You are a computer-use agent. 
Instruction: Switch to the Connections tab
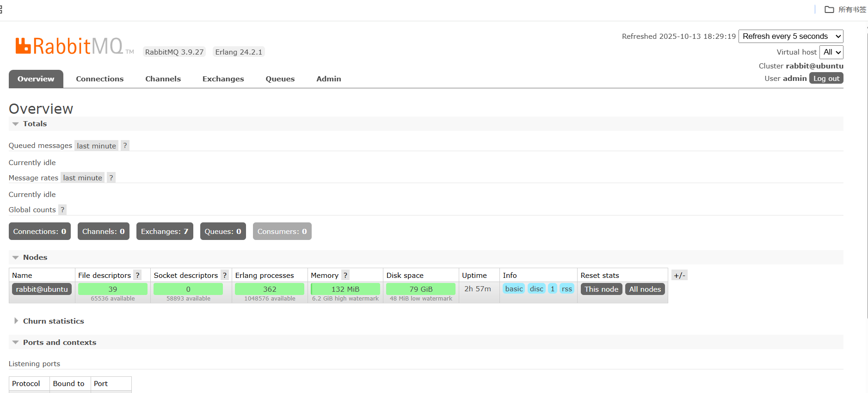(x=100, y=79)
